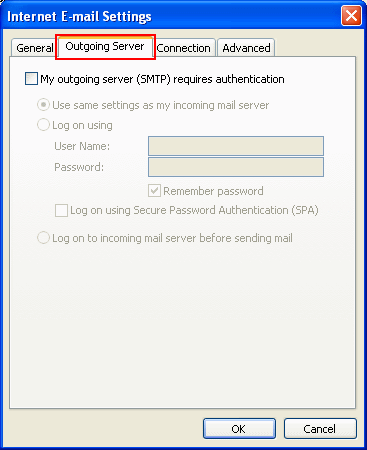Click the SMTP requires authentication label text
Image resolution: width=367 pixels, height=450 pixels.
[x=162, y=79]
